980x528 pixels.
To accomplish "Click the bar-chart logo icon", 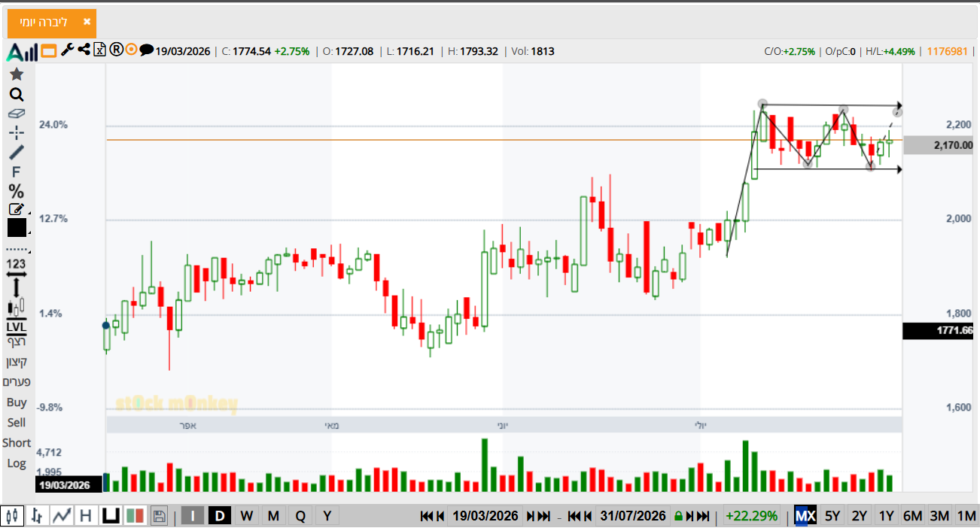I will coord(22,52).
